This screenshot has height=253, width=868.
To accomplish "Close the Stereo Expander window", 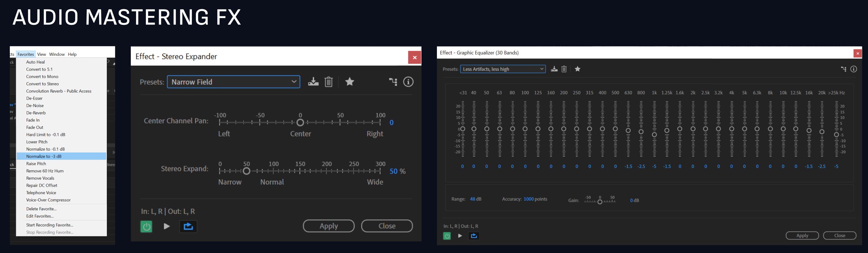I will pyautogui.click(x=415, y=58).
